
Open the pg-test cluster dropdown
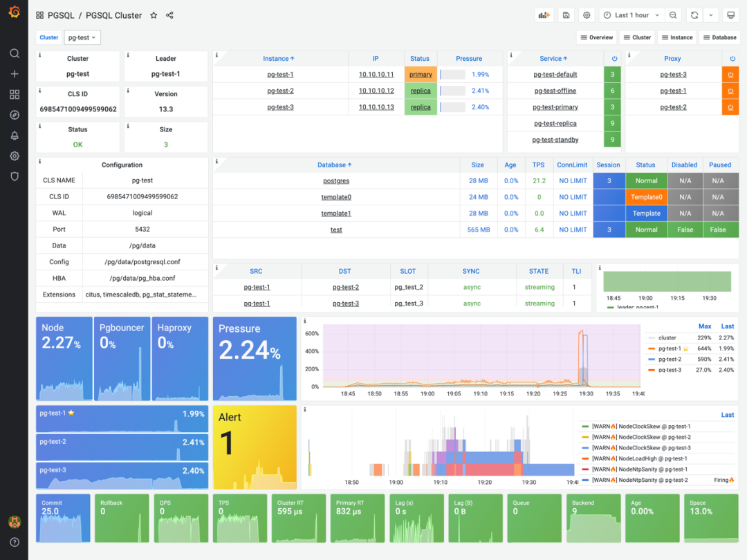pos(82,37)
